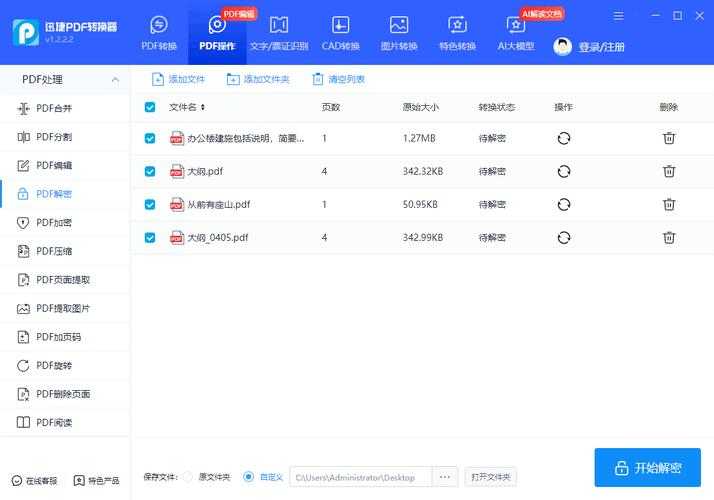Select PDF阅读 in the sidebar
This screenshot has height=500, width=714.
(x=65, y=423)
